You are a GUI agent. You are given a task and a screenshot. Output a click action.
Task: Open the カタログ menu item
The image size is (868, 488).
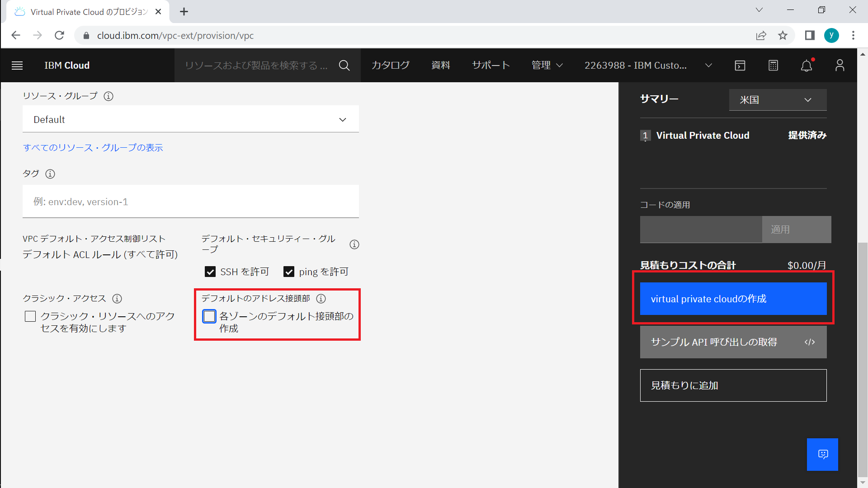390,66
